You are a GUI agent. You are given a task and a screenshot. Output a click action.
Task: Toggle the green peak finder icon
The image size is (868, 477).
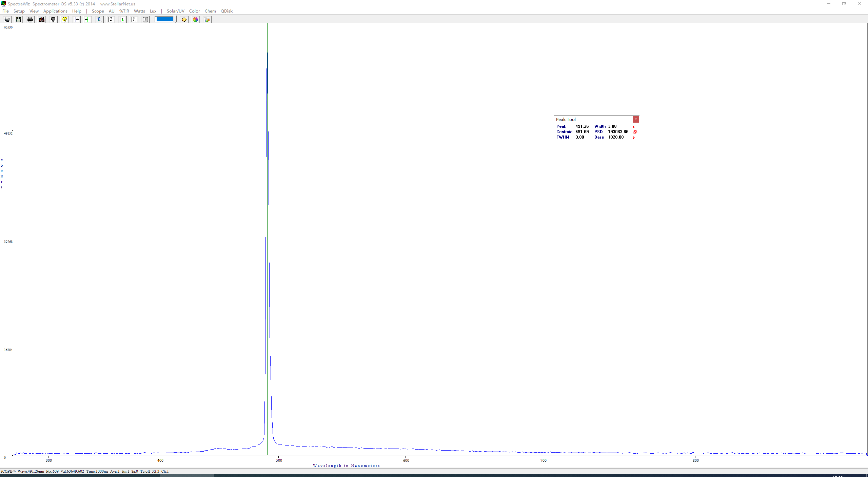122,20
